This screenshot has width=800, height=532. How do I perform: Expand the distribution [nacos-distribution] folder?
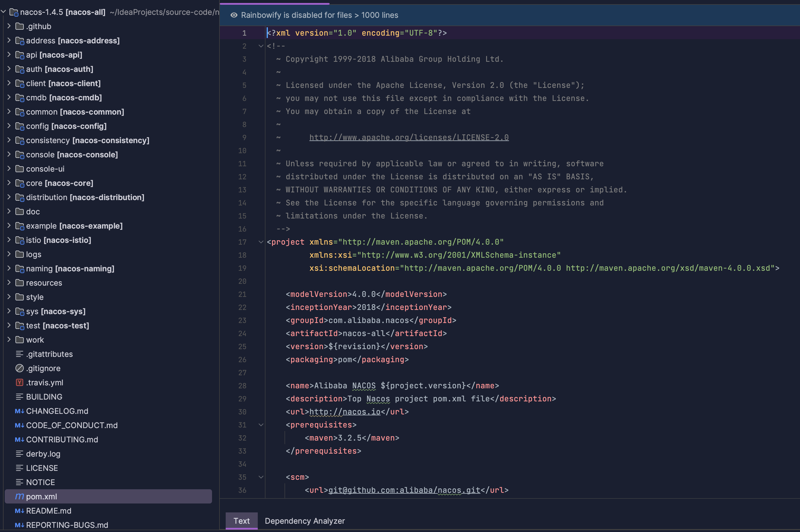tap(9, 197)
